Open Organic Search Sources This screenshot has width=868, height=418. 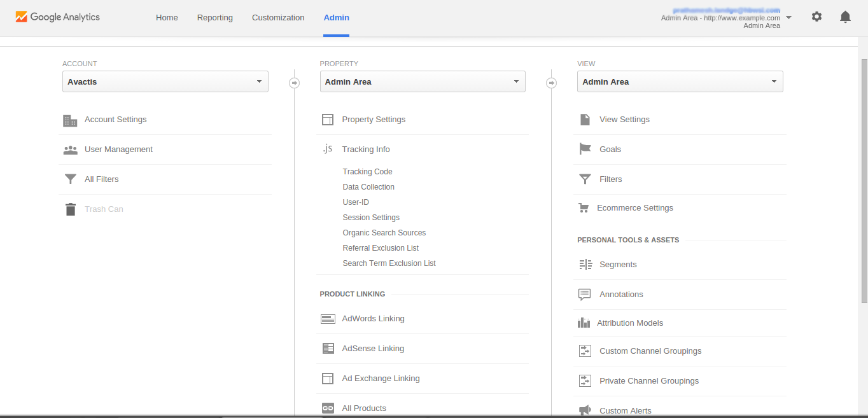(x=384, y=233)
